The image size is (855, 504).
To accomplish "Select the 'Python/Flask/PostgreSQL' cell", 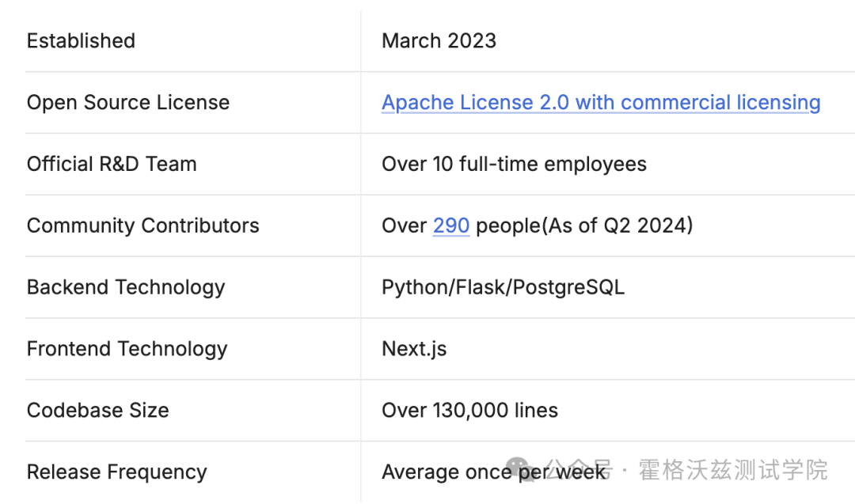I will pos(503,287).
